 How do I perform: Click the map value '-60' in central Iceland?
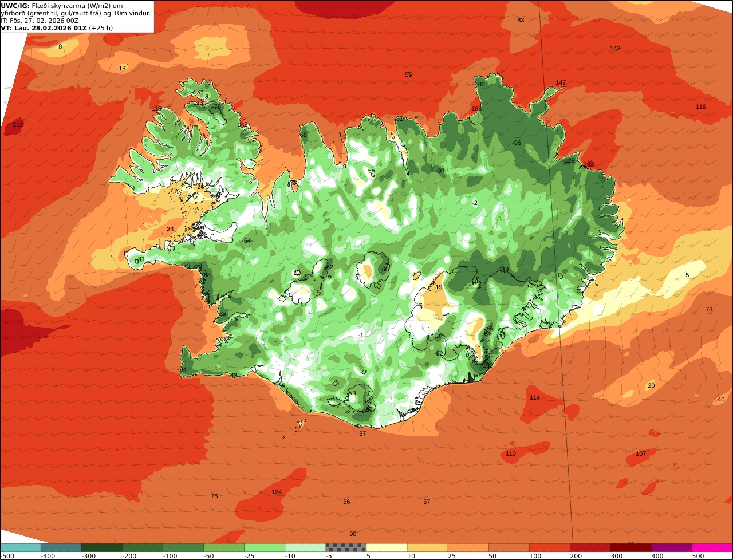tap(384, 269)
